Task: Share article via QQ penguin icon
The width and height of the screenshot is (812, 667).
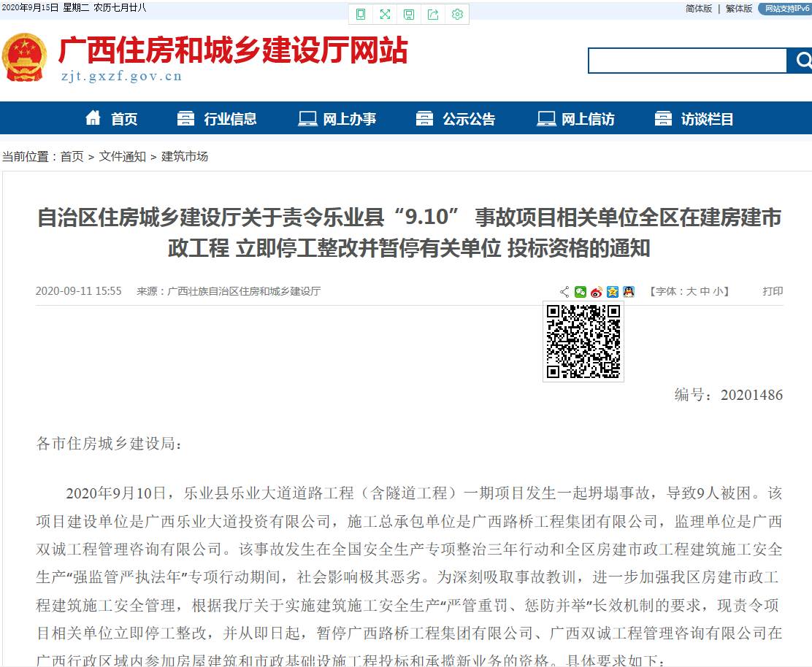Action: pos(629,292)
